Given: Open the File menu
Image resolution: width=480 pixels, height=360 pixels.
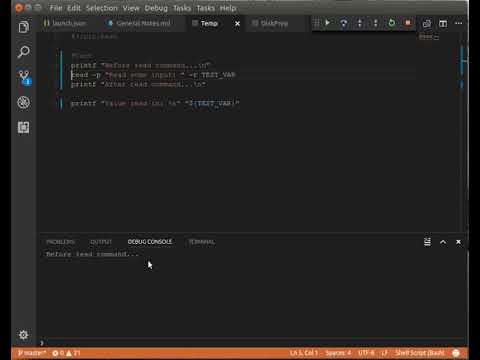Looking at the screenshot, I should pyautogui.click(x=56, y=8).
